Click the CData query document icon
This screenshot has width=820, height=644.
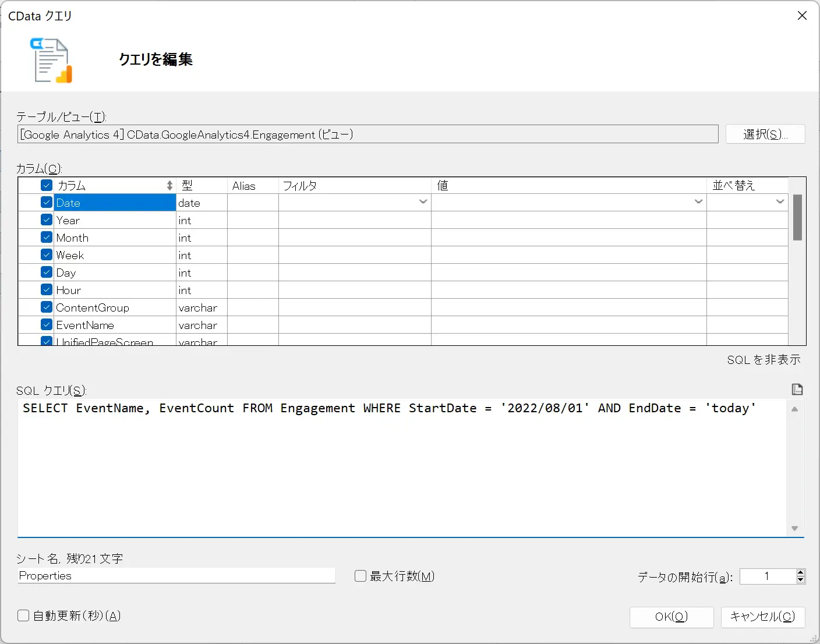pos(51,60)
